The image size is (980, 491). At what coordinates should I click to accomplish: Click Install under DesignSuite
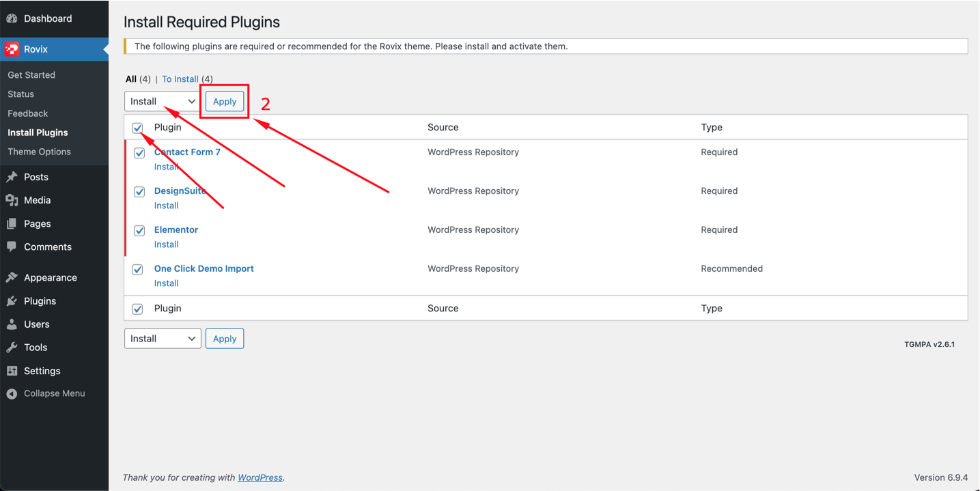coord(167,206)
